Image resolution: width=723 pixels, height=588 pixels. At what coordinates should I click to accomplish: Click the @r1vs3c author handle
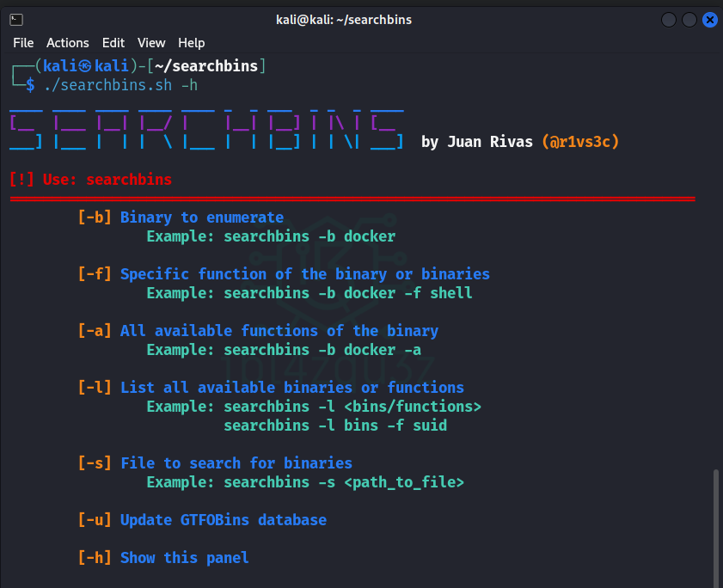[580, 142]
